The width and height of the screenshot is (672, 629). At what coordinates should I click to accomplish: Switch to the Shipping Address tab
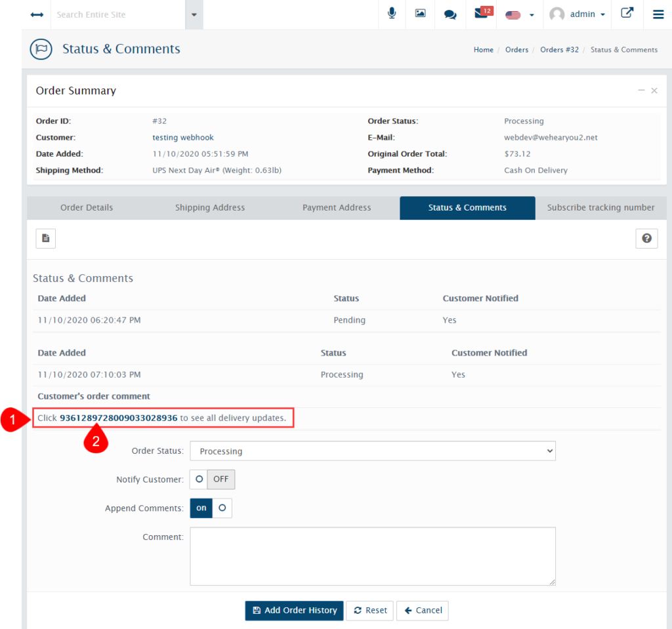pyautogui.click(x=209, y=207)
